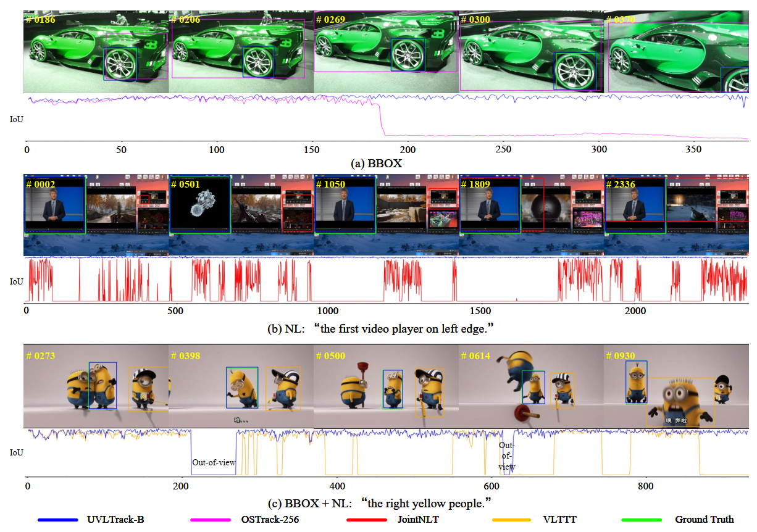Select the minions frame labeled #0614
757x532 pixels.
[531, 386]
